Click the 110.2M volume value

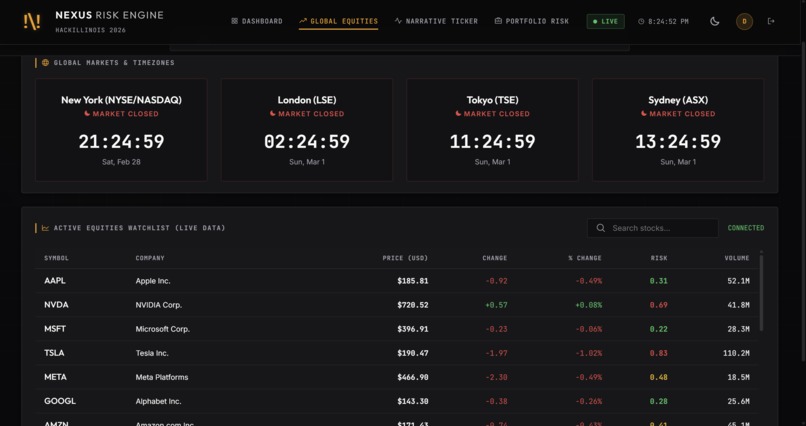(736, 353)
